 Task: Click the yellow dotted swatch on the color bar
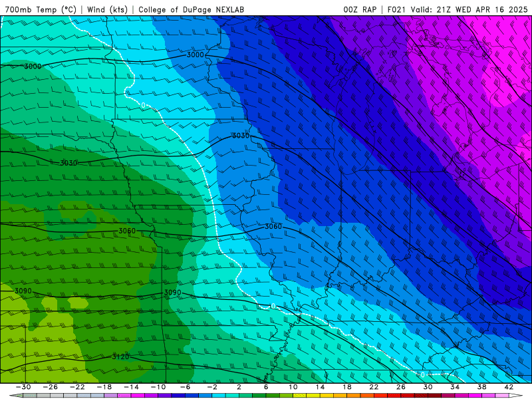pyautogui.click(x=300, y=396)
